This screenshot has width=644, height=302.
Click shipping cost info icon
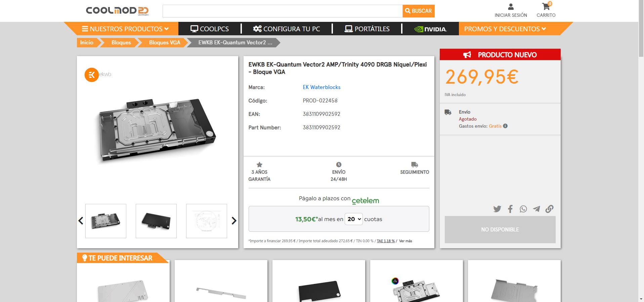tap(505, 126)
